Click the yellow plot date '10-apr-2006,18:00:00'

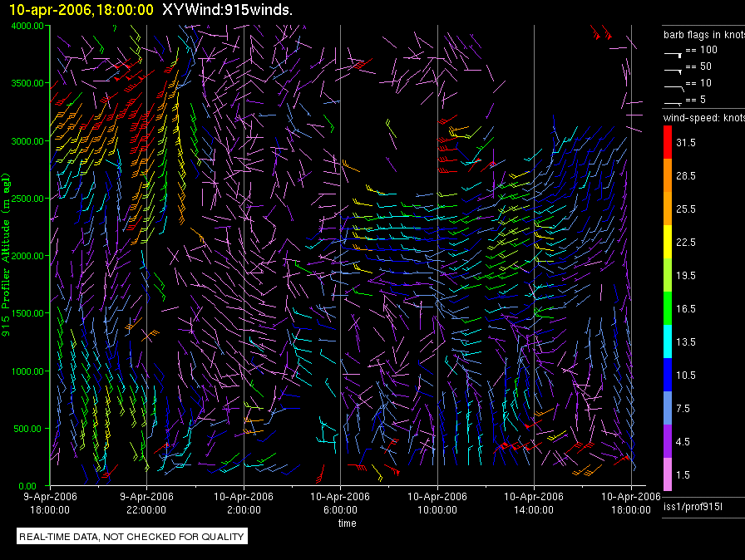coord(81,10)
